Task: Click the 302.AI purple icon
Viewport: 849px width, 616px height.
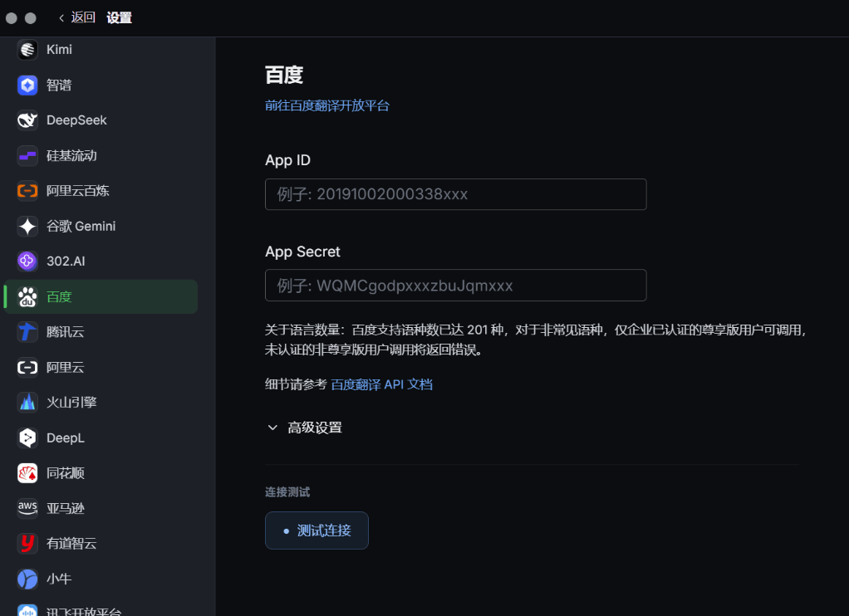Action: (27, 262)
